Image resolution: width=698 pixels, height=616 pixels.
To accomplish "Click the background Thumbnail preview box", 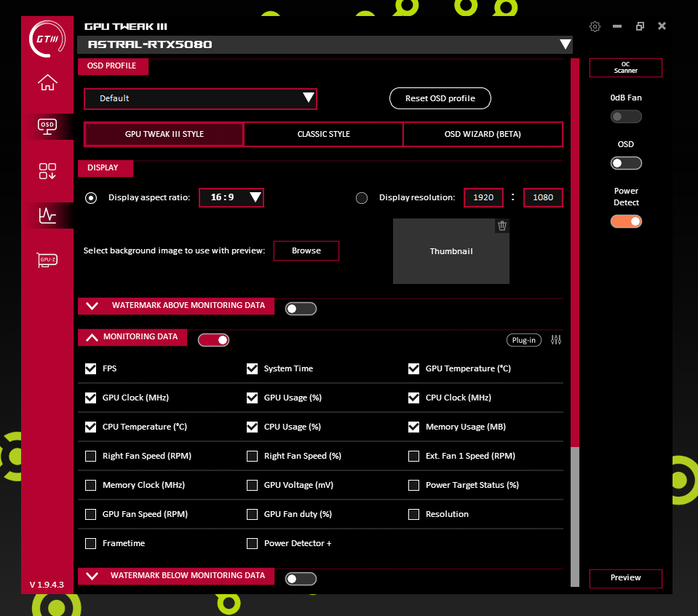I will pyautogui.click(x=451, y=251).
